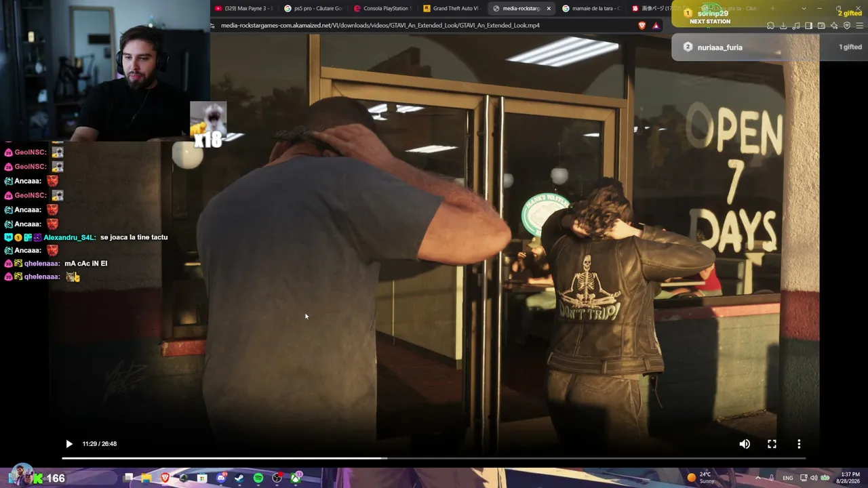Open Discord from taskbar

(220, 478)
